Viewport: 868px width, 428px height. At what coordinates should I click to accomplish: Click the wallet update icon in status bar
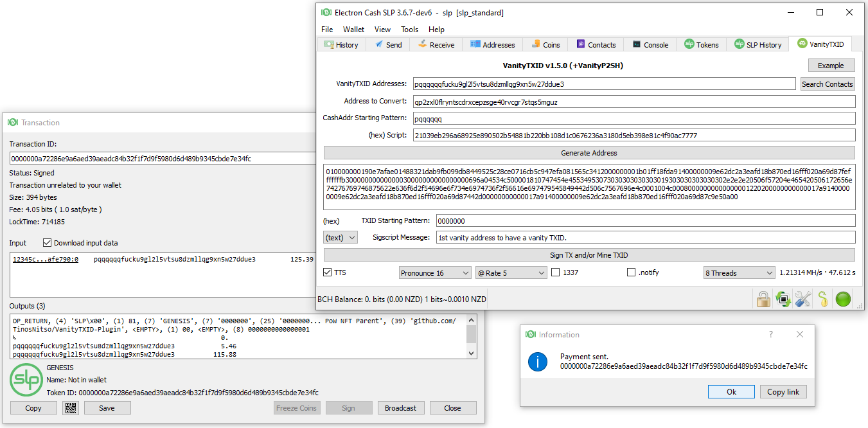click(x=783, y=299)
